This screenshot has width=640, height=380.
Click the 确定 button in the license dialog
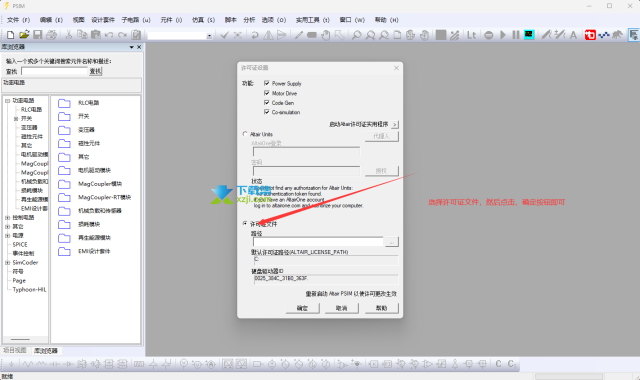point(302,308)
